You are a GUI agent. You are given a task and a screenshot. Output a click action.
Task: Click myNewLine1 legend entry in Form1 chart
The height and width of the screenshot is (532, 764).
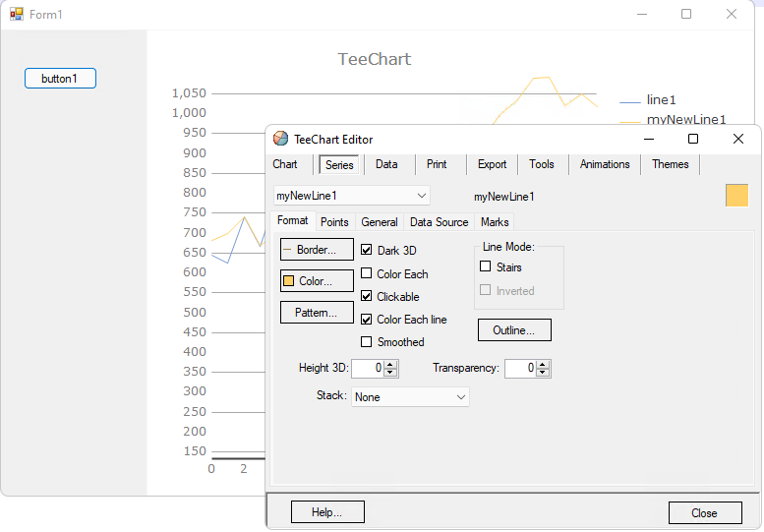point(673,120)
